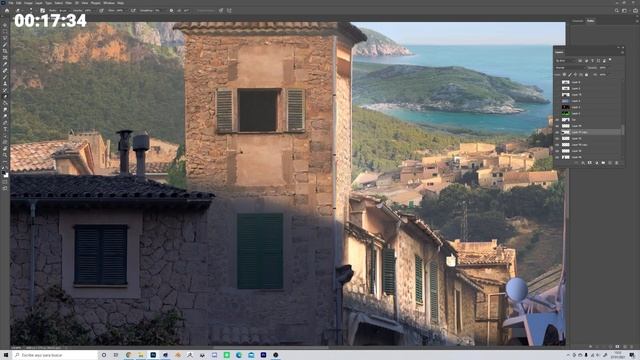The image size is (640, 360).
Task: Hide the last layer row shown in list
Action: coord(557,157)
